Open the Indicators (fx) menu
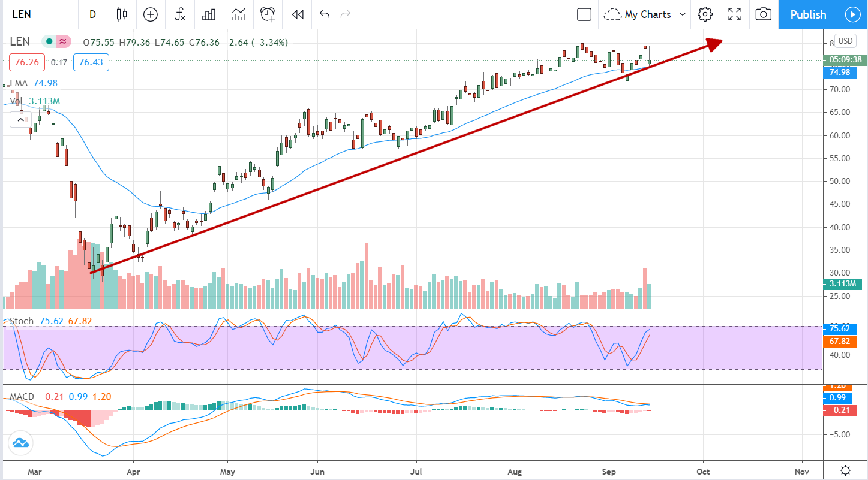This screenshot has width=868, height=480. [179, 14]
